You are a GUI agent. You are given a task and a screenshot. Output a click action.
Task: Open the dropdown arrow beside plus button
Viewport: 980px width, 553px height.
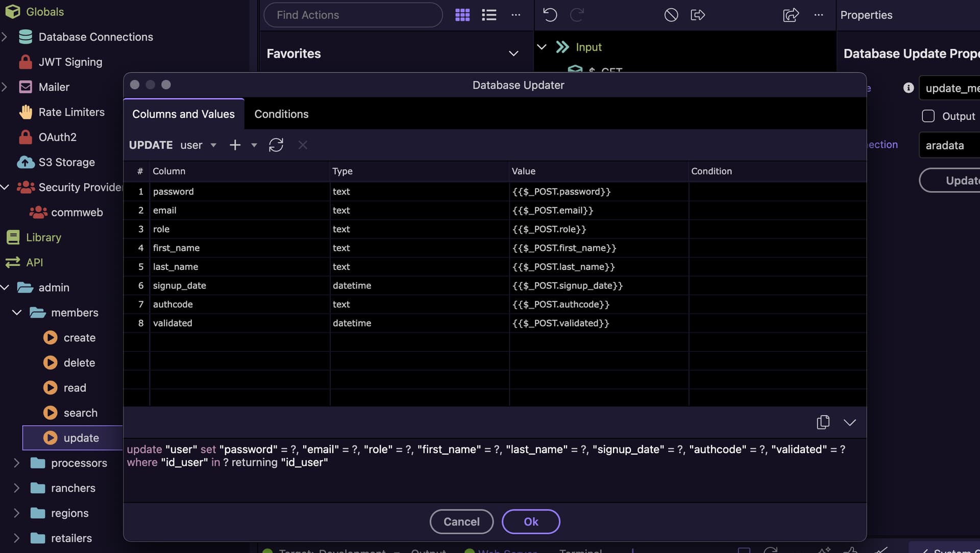[254, 145]
